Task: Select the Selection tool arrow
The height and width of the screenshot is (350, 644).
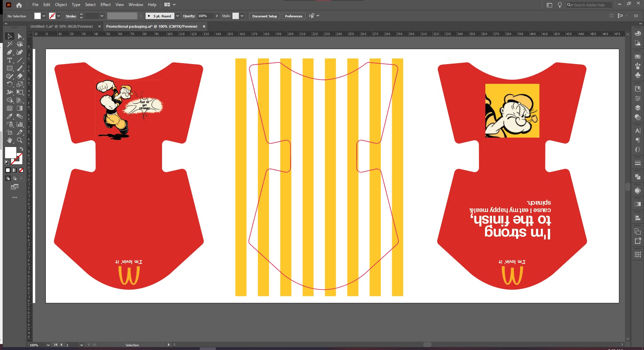Action: (9, 36)
